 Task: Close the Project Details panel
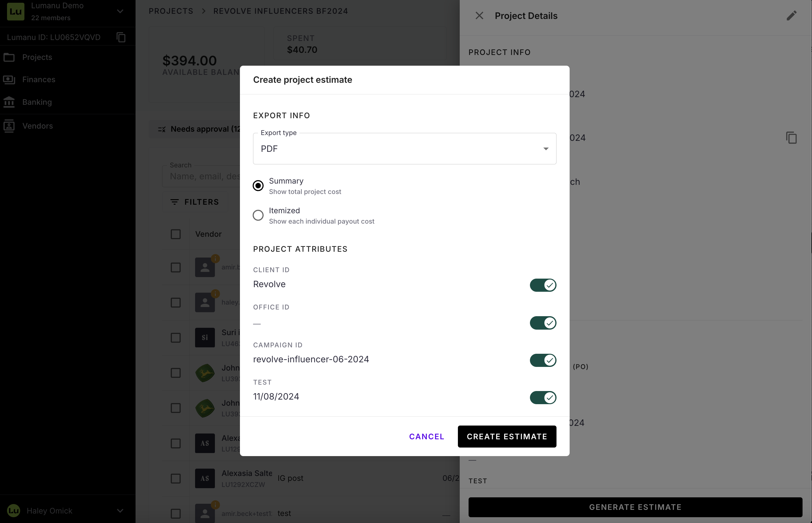pos(479,16)
